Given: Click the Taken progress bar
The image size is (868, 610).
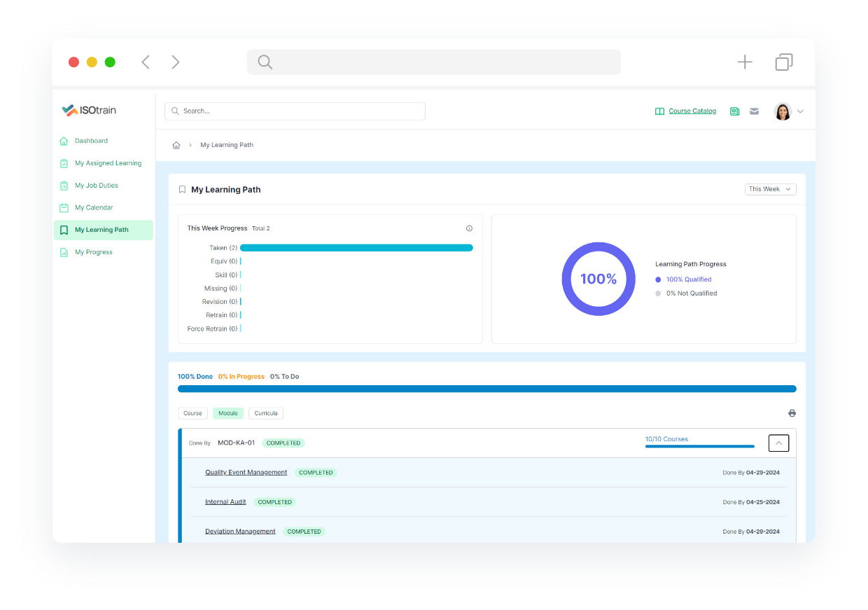Looking at the screenshot, I should (356, 248).
